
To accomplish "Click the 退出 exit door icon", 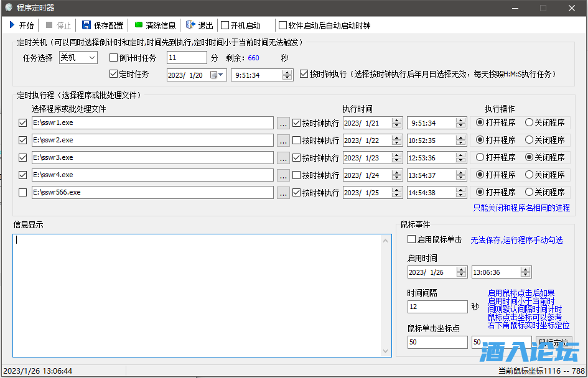I will [190, 25].
